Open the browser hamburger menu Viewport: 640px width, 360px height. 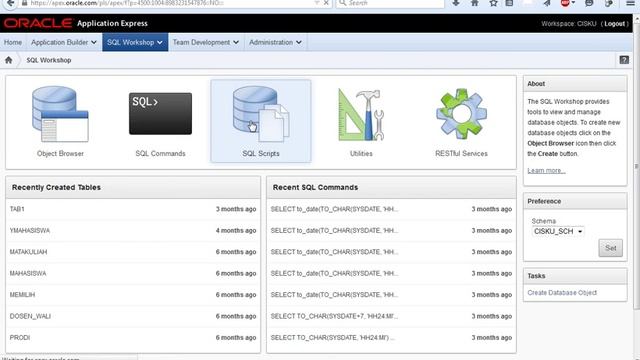pos(630,3)
